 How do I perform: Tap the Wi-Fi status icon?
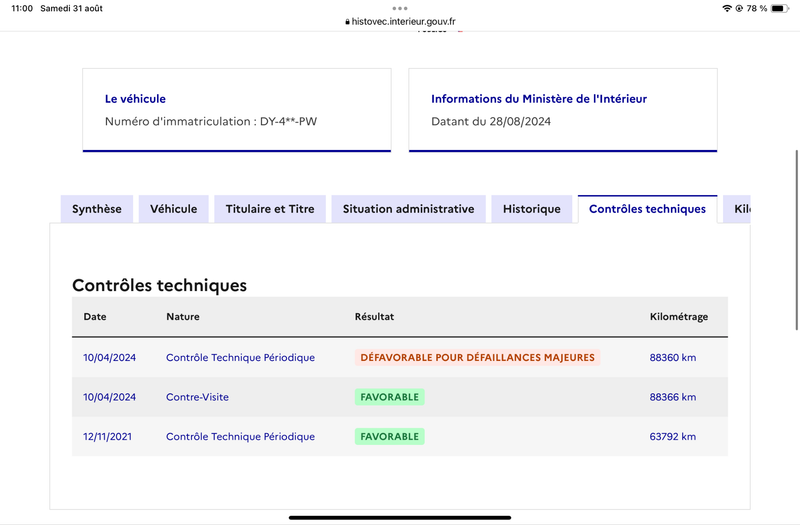tap(727, 8)
